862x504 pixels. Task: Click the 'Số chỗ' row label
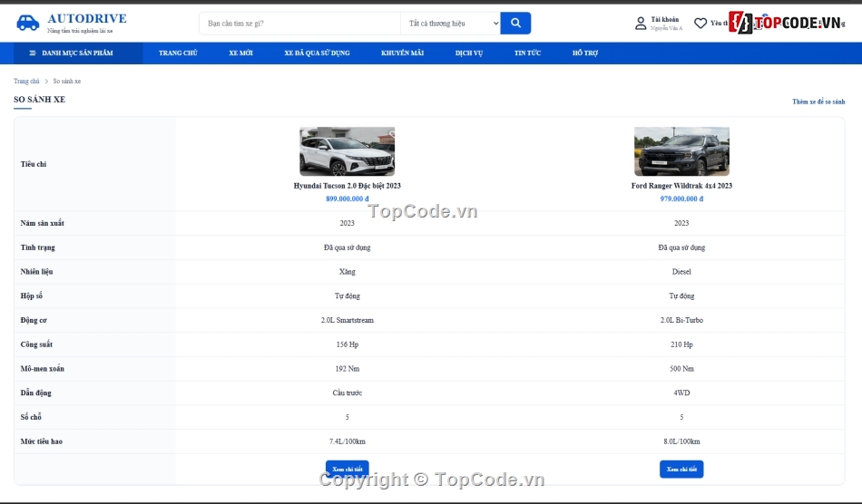31,417
